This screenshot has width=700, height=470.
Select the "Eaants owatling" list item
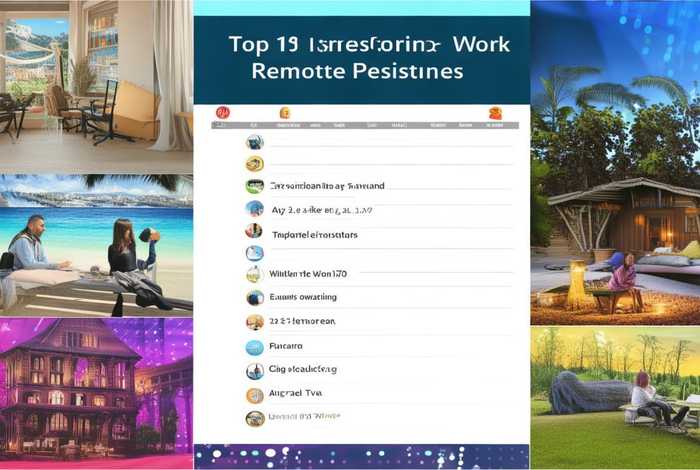click(x=303, y=297)
